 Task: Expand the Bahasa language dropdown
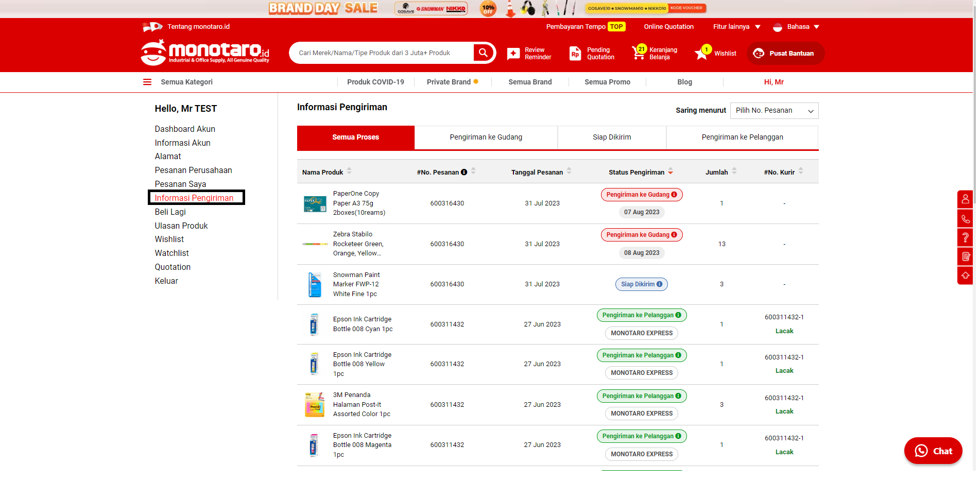tap(796, 27)
